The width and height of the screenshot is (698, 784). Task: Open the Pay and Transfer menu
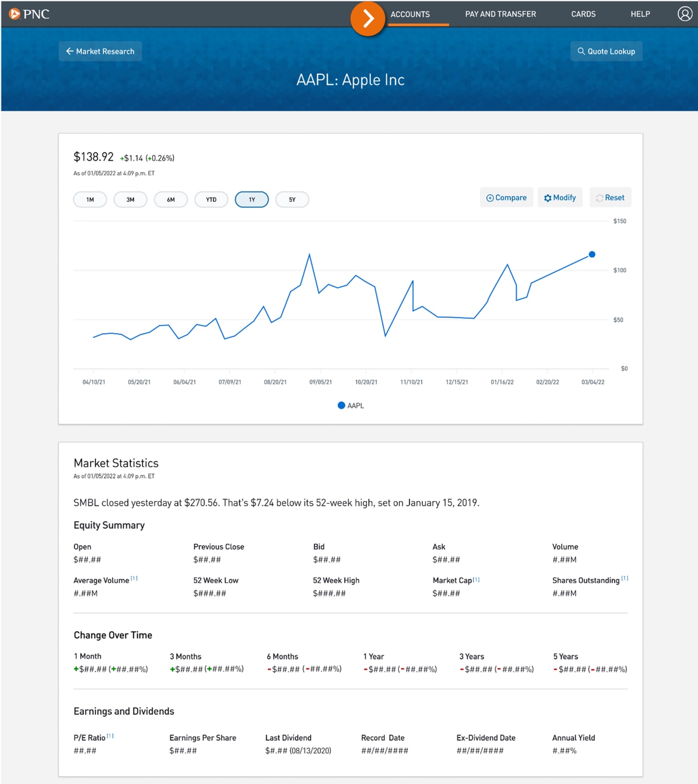point(500,14)
